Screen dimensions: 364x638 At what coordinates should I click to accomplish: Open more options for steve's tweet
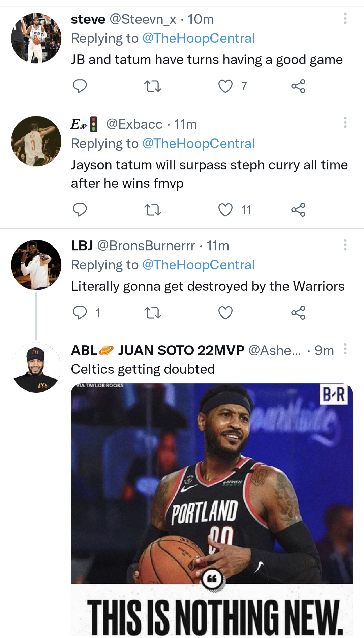(345, 19)
